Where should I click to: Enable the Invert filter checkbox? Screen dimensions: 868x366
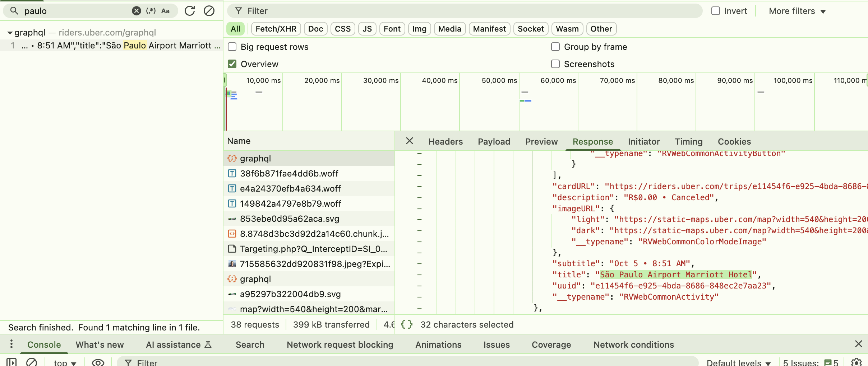[x=716, y=11]
